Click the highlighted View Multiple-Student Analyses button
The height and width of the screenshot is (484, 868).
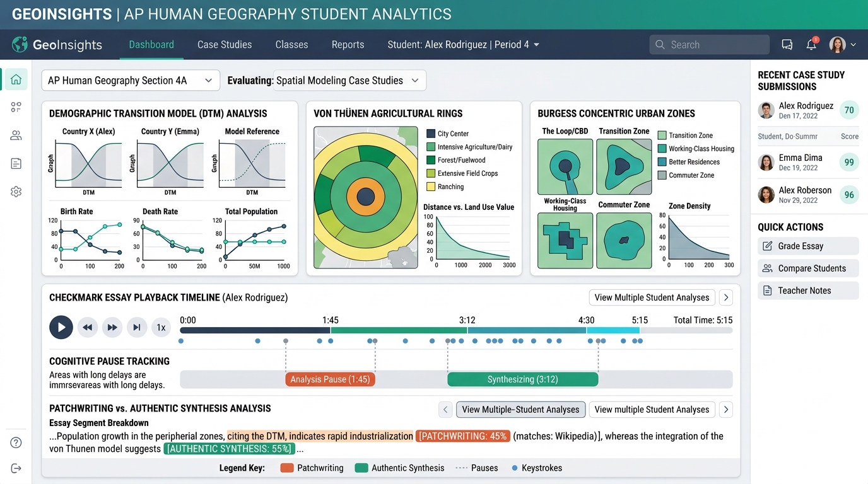click(x=520, y=410)
